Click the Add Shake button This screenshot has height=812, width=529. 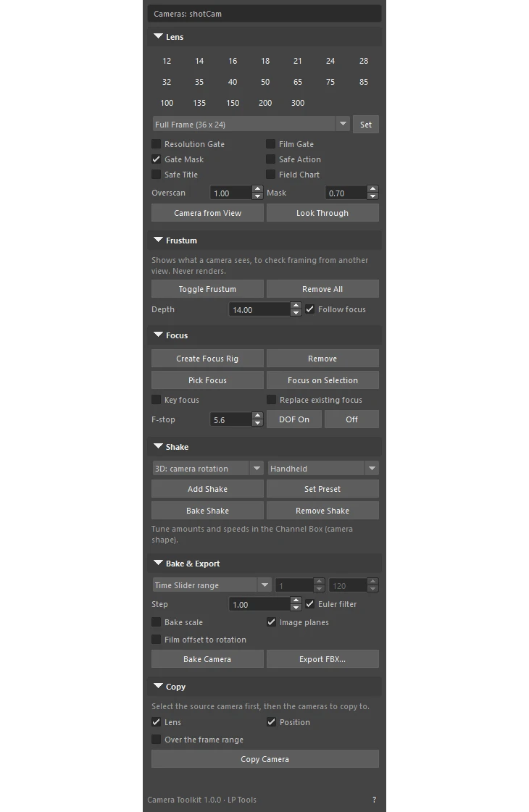tap(208, 489)
